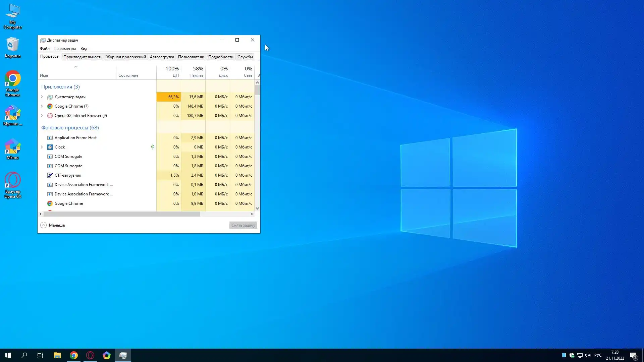Open MEmu desktop shortcut
The height and width of the screenshot is (362, 644).
(12, 149)
